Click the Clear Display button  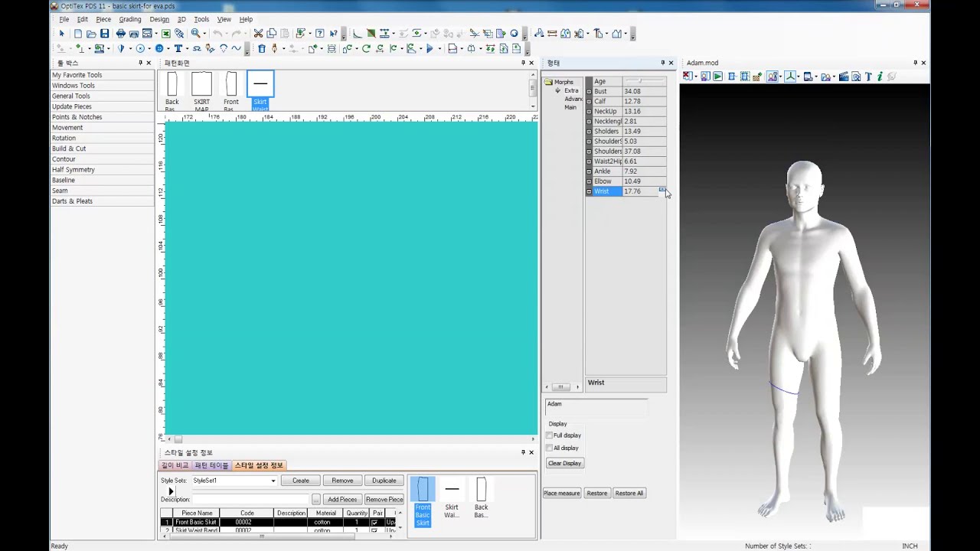(565, 463)
